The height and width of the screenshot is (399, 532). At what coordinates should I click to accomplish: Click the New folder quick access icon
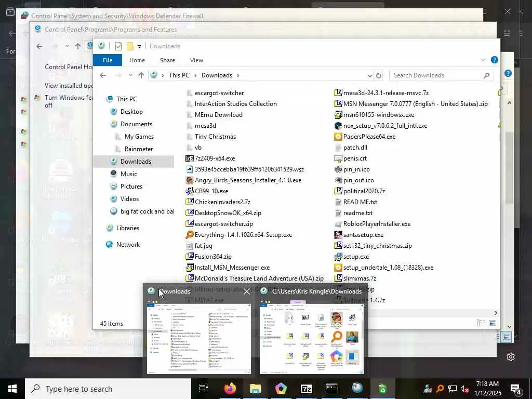click(130, 46)
